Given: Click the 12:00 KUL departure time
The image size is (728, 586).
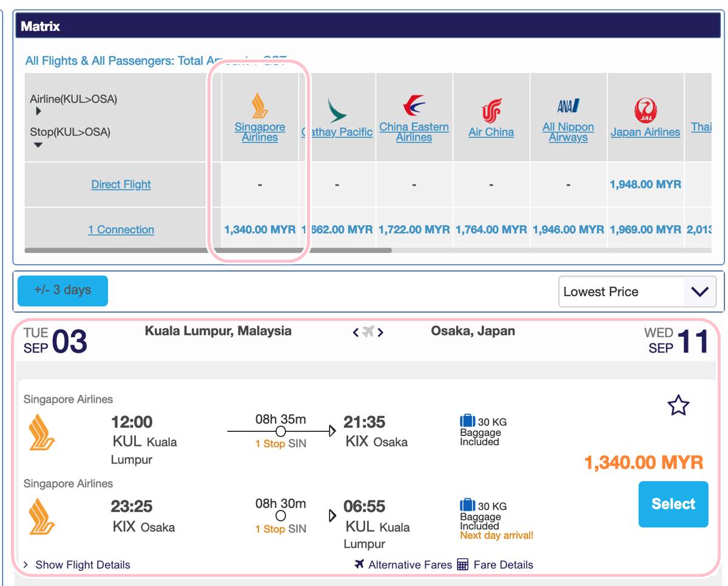Looking at the screenshot, I should pos(132,422).
